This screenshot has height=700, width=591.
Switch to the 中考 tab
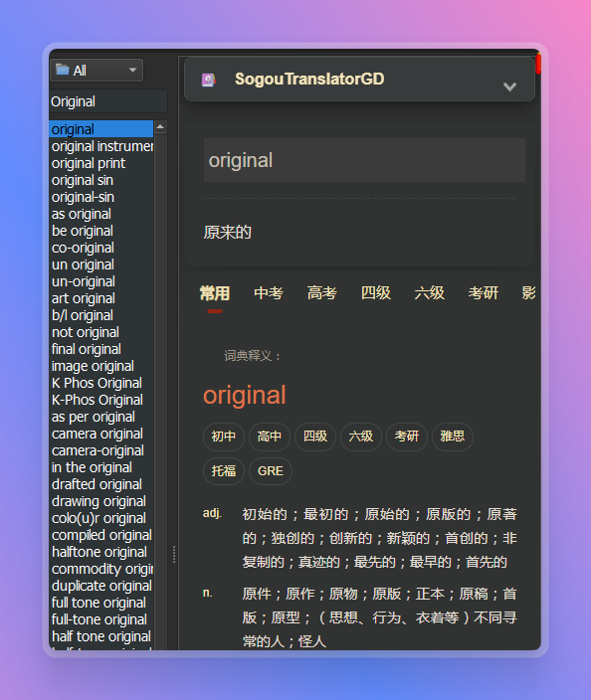[x=269, y=293]
